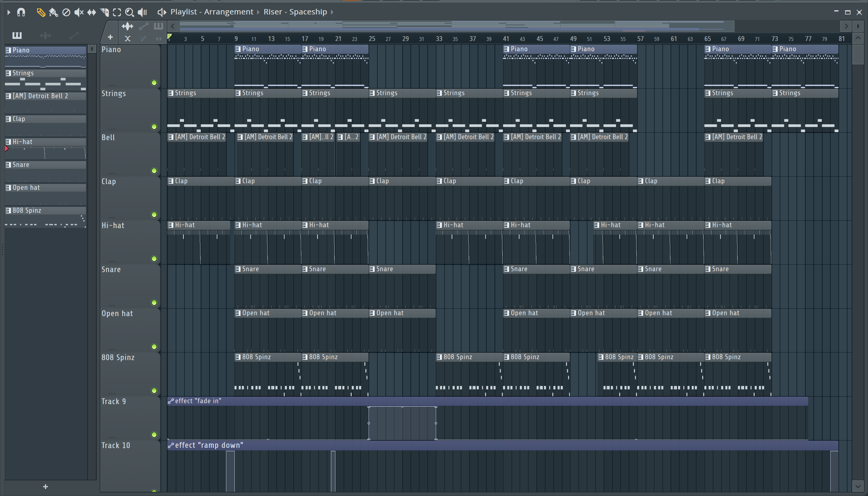Click the automation icon above track headers

pyautogui.click(x=143, y=26)
